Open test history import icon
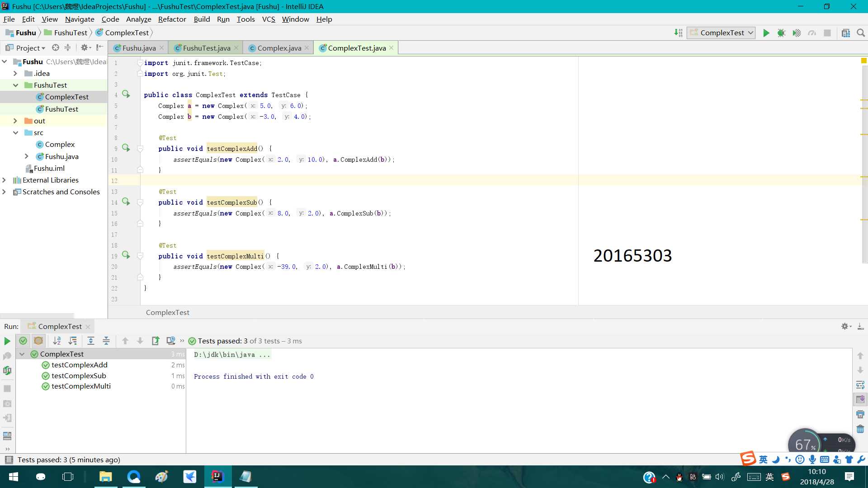Image resolution: width=868 pixels, height=488 pixels. point(171,341)
